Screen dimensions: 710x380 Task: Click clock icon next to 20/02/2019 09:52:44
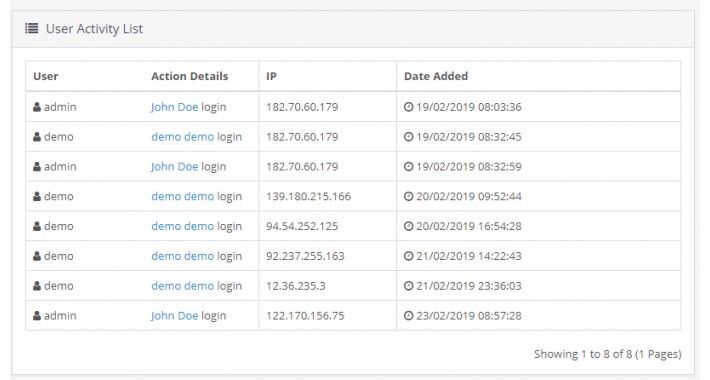(x=408, y=197)
